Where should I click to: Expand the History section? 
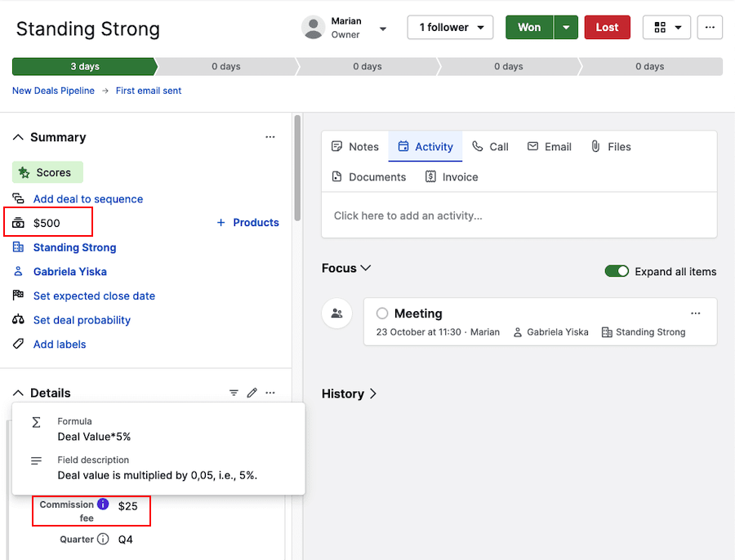coord(350,393)
